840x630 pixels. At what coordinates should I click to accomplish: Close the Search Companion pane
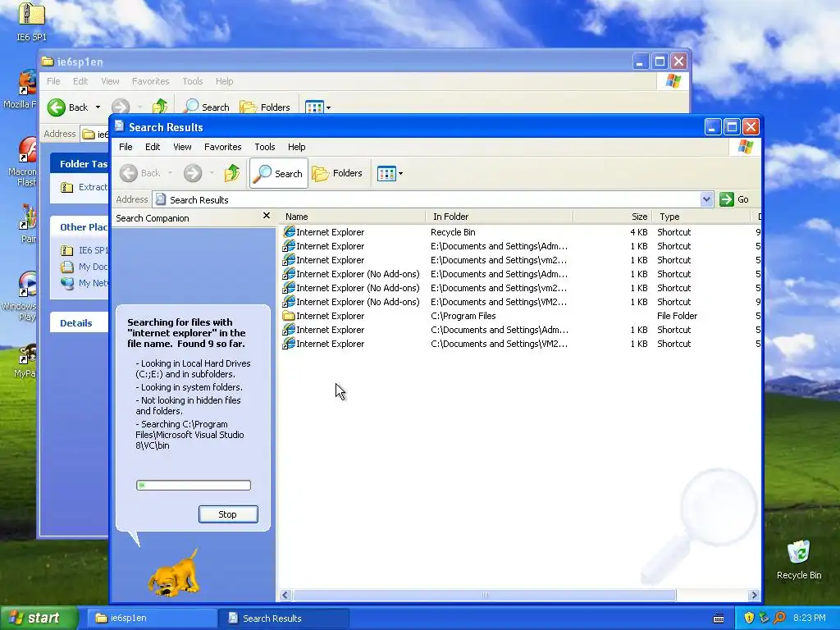[x=267, y=216]
